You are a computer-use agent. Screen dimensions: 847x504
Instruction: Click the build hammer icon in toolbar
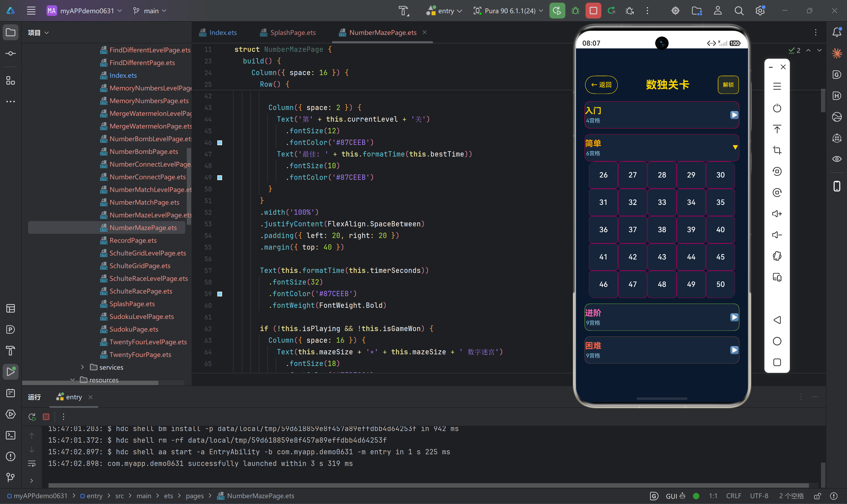pos(403,11)
